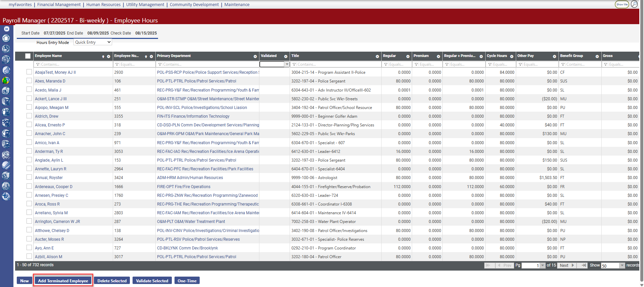Screen dimensions: 644x287
Task: Click the Validate Selected button
Action: [x=152, y=281]
